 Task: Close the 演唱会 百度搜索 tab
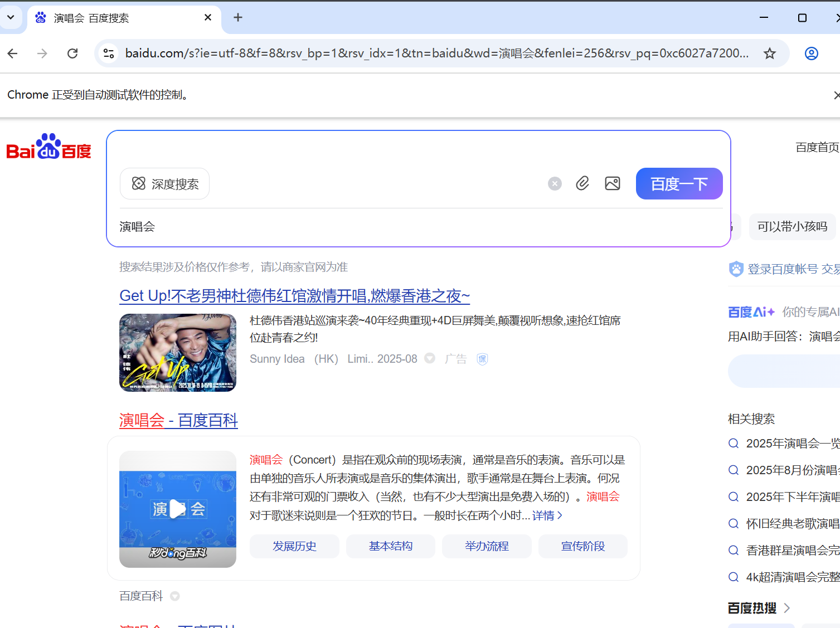208,18
